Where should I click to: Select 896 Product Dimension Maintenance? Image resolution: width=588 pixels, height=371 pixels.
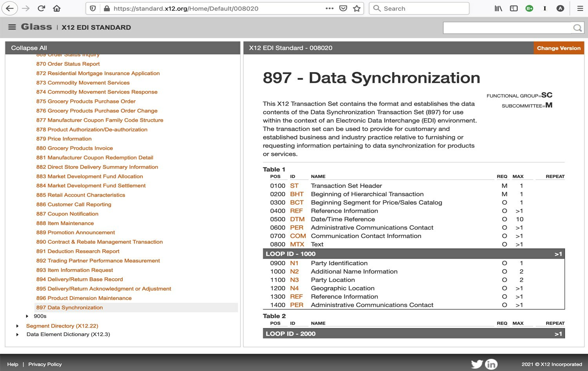coord(84,298)
